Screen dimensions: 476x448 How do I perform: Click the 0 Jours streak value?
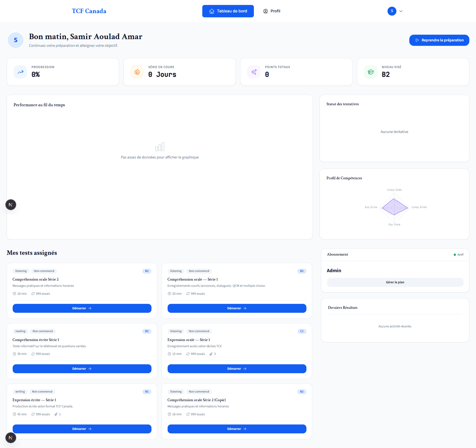[x=162, y=75]
